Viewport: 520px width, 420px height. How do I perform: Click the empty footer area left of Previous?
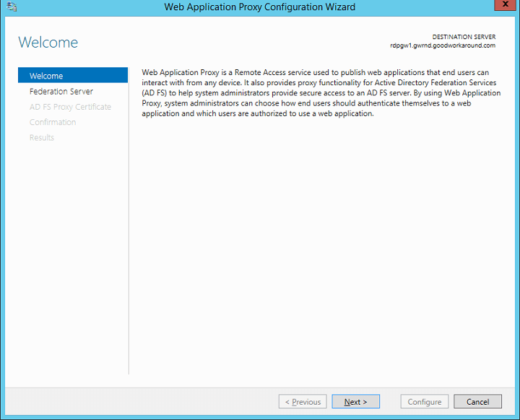tap(144, 402)
